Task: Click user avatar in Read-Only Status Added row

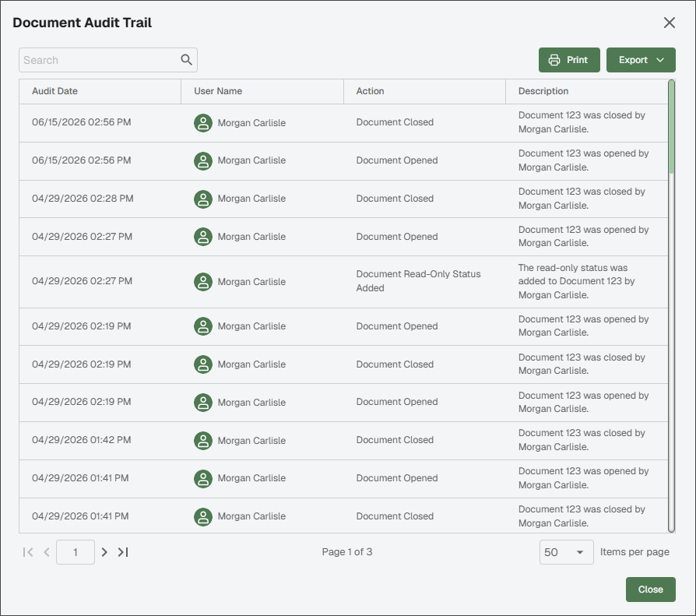Action: 203,282
